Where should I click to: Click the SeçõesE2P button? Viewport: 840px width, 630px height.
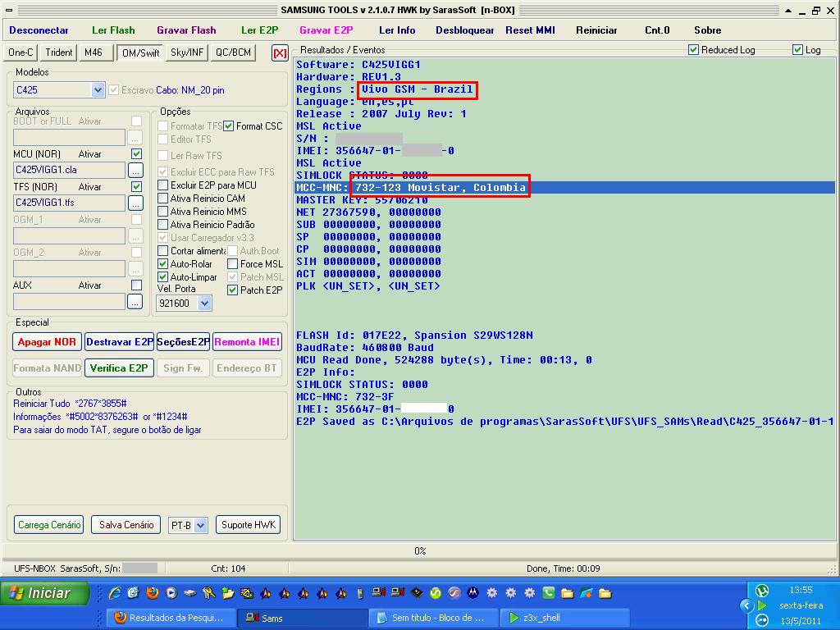[183, 342]
